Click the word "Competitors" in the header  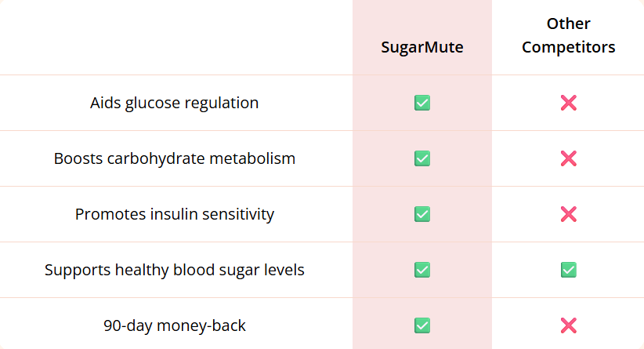(x=568, y=47)
